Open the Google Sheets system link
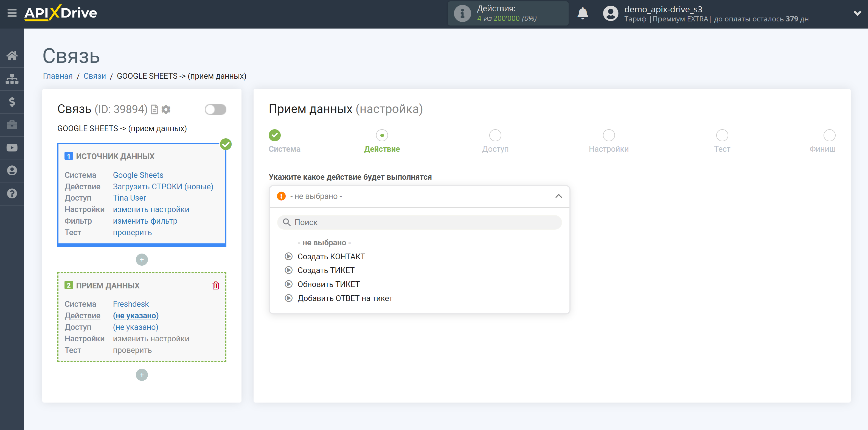The width and height of the screenshot is (868, 430). tap(138, 175)
